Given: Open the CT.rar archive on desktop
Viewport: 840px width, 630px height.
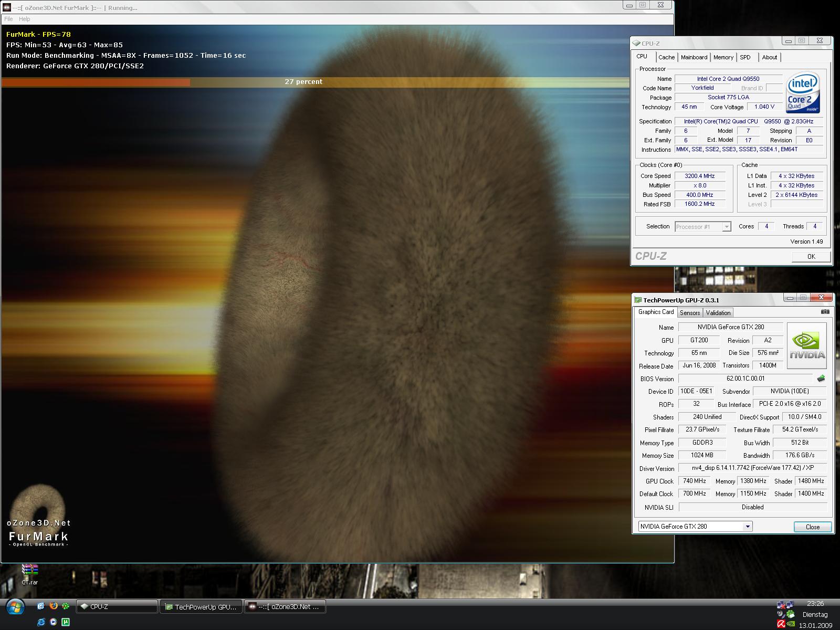Looking at the screenshot, I should pos(30,574).
